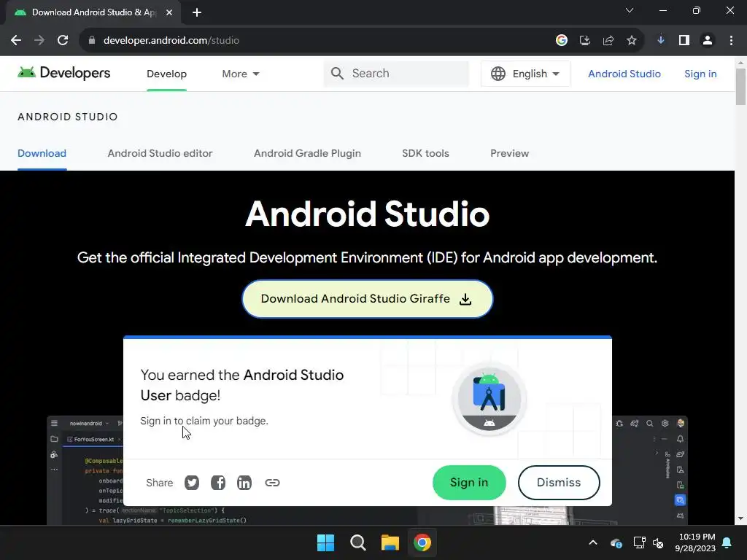Screen dimensions: 747x560
Task: Open the Android Studio header link
Action: coord(624,74)
